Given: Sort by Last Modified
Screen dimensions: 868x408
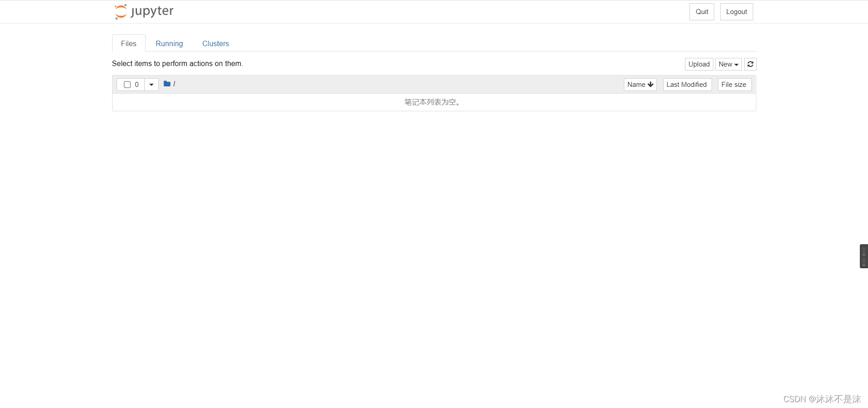Looking at the screenshot, I should click(687, 85).
